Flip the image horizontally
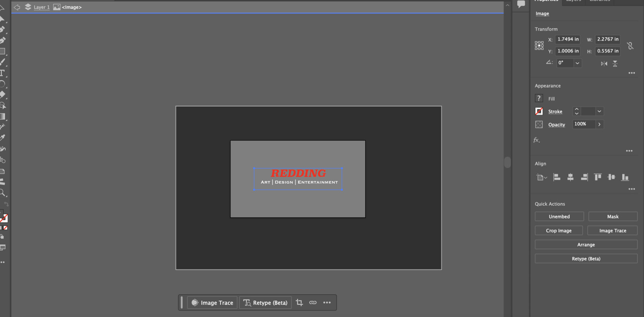The width and height of the screenshot is (644, 317). coord(604,63)
